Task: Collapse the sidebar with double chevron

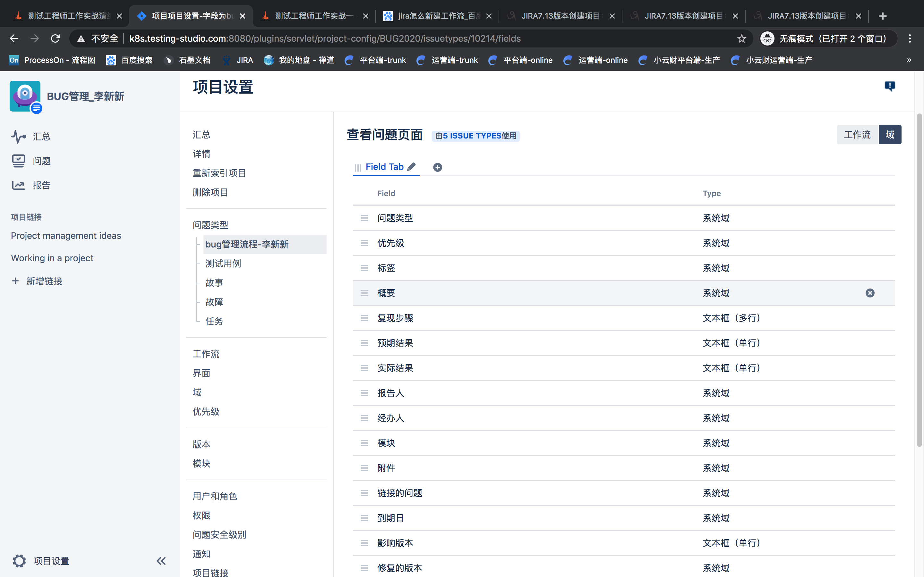Action: coord(161,561)
